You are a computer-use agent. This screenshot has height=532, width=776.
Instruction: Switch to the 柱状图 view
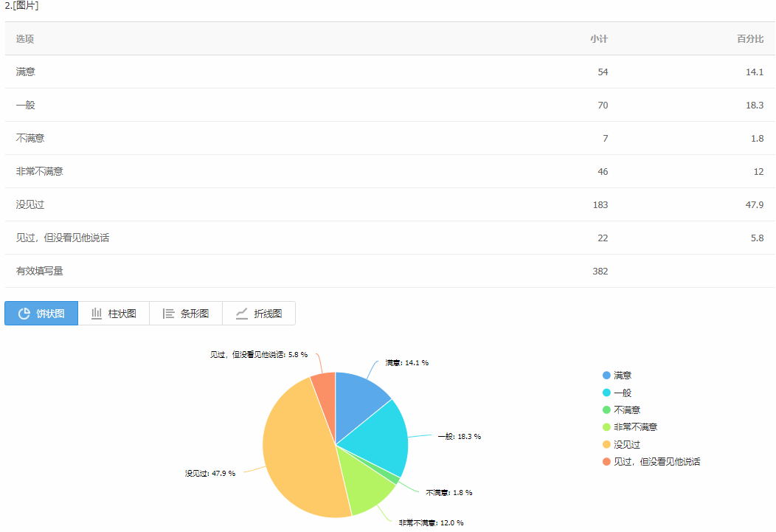click(x=114, y=314)
